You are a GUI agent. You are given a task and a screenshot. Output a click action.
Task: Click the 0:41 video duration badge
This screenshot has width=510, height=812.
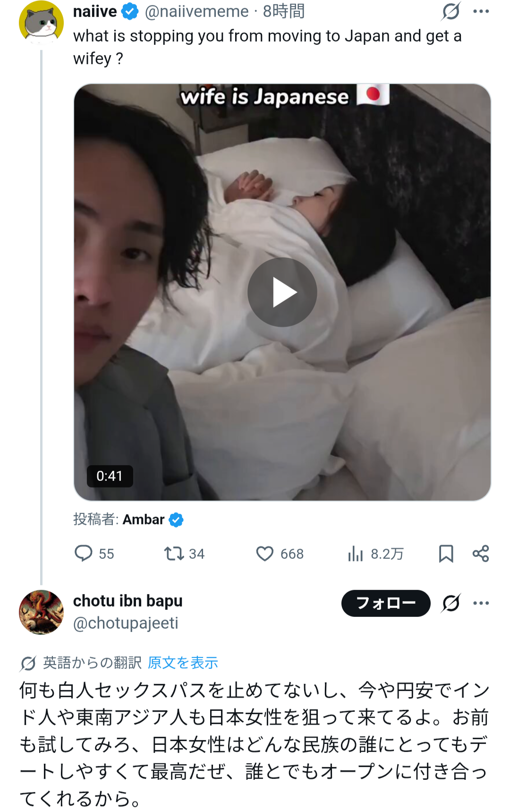tap(110, 476)
